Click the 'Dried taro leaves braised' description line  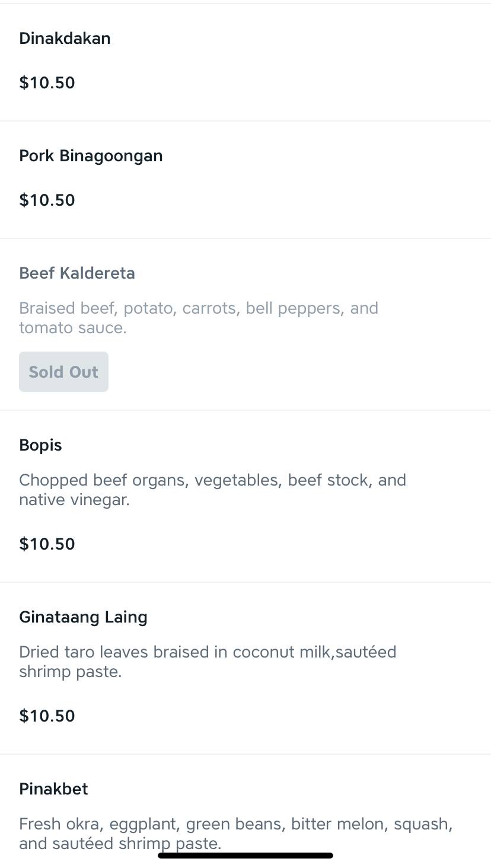(x=208, y=652)
